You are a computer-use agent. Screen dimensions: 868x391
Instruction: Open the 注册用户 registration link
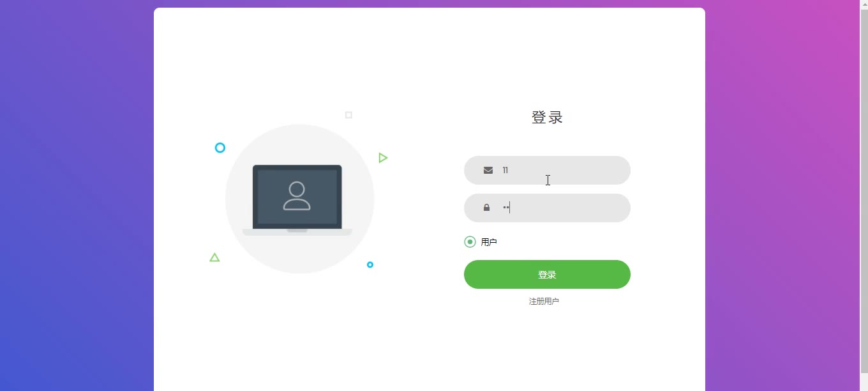click(x=544, y=302)
